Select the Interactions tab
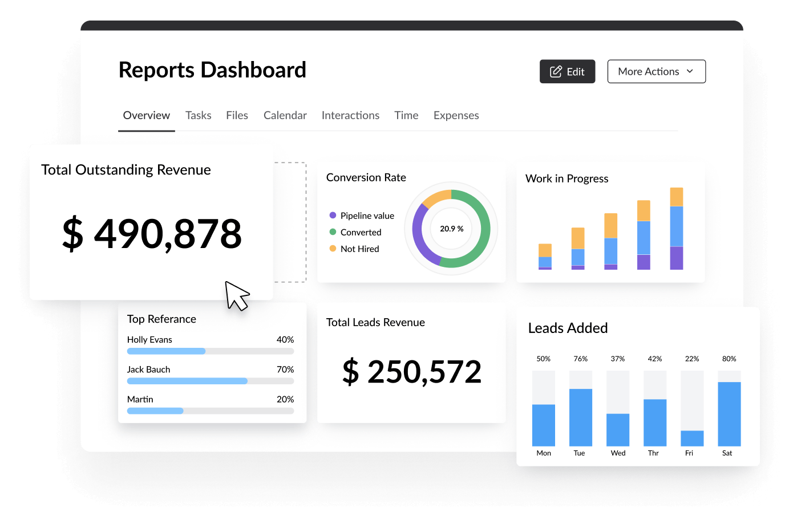This screenshot has width=793, height=532. click(x=350, y=115)
